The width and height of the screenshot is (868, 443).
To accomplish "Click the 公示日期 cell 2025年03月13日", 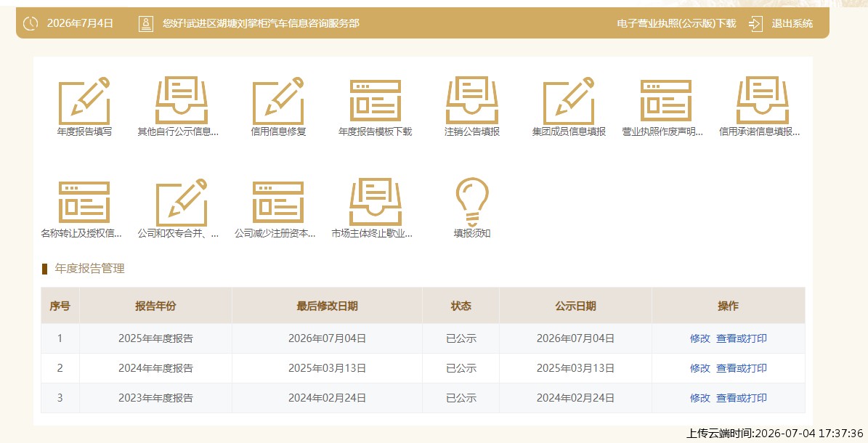I will tap(576, 368).
